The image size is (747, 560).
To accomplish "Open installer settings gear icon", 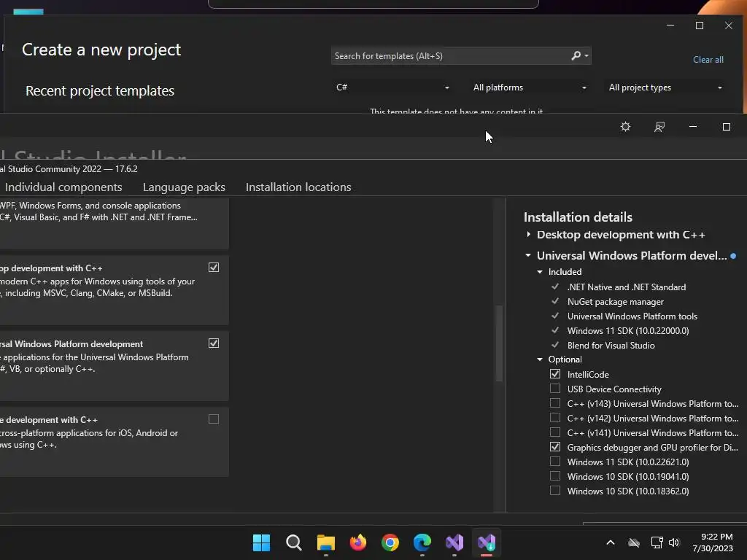I will point(625,127).
